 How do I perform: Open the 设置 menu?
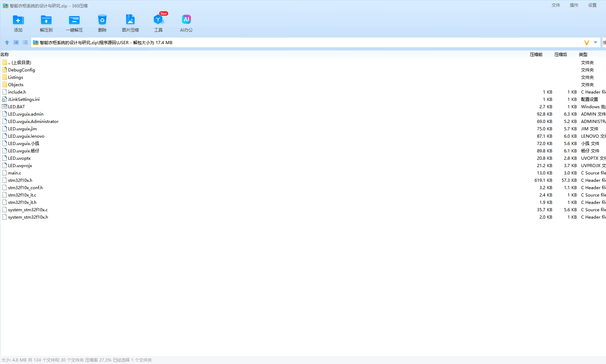click(x=592, y=5)
